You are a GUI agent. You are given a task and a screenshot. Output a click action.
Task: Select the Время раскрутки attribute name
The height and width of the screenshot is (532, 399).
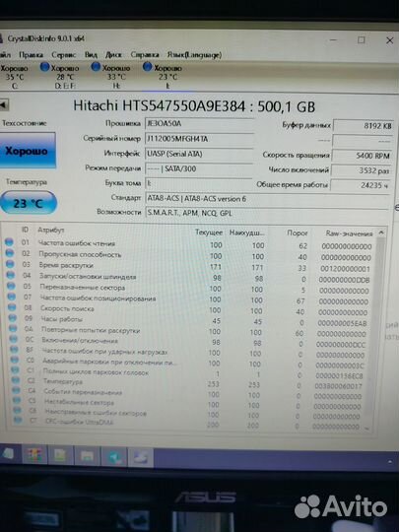click(66, 265)
